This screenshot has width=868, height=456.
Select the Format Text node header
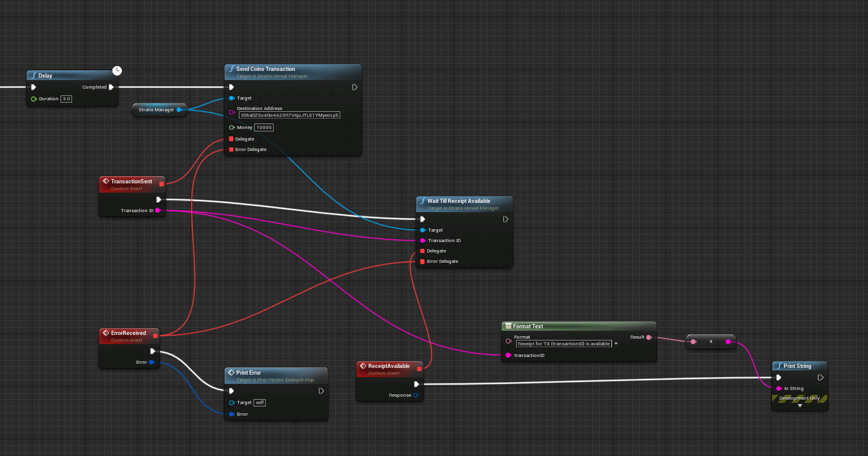point(579,326)
